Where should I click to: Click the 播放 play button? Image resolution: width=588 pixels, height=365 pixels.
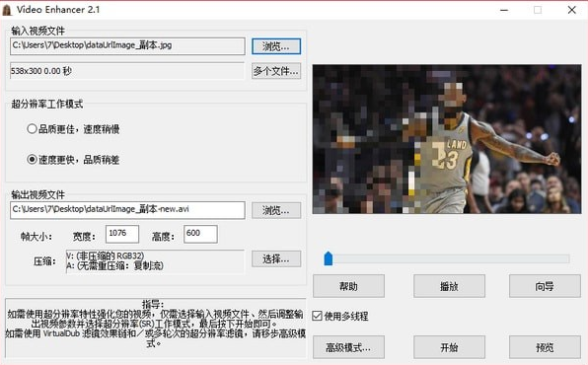pos(449,286)
